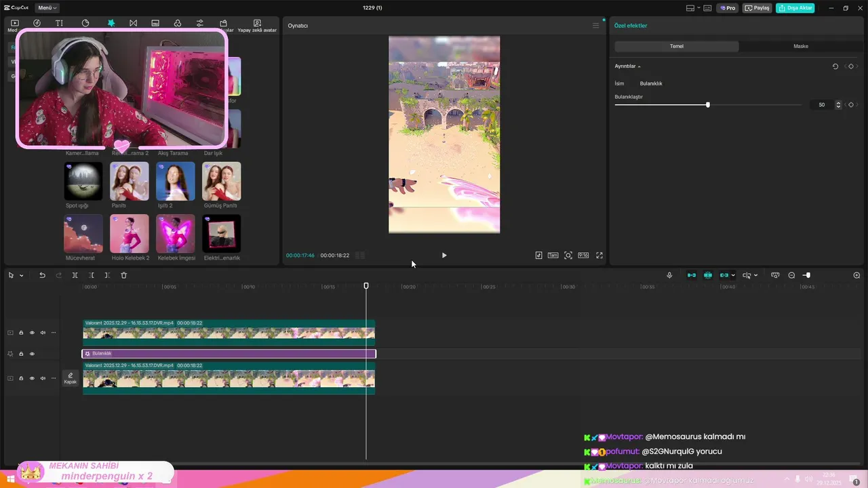Click the Bulanıklaştır slider handle

[x=708, y=105]
